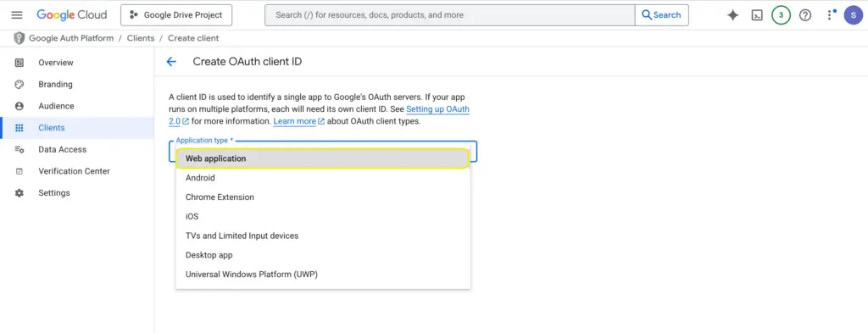
Task: Click the back arrow beside Create OAuth client ID
Action: click(x=171, y=61)
